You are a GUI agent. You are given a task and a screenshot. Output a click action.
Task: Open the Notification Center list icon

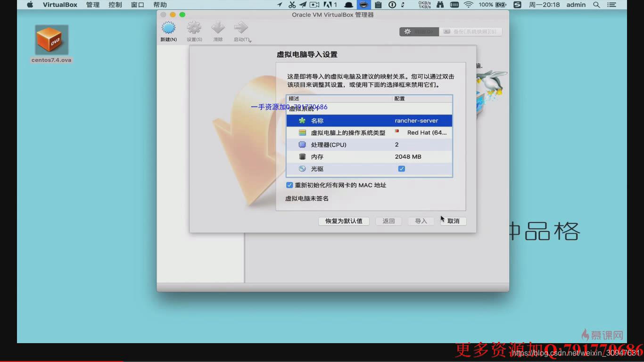click(612, 5)
